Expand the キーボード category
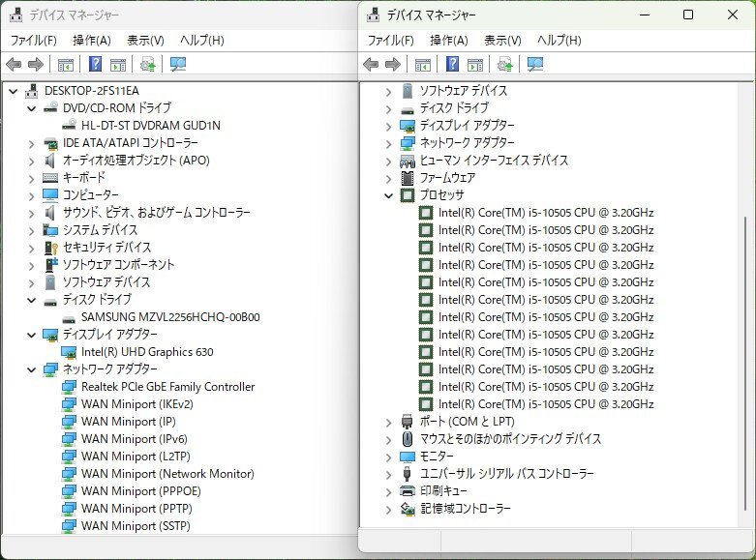The image size is (756, 560). point(31,178)
